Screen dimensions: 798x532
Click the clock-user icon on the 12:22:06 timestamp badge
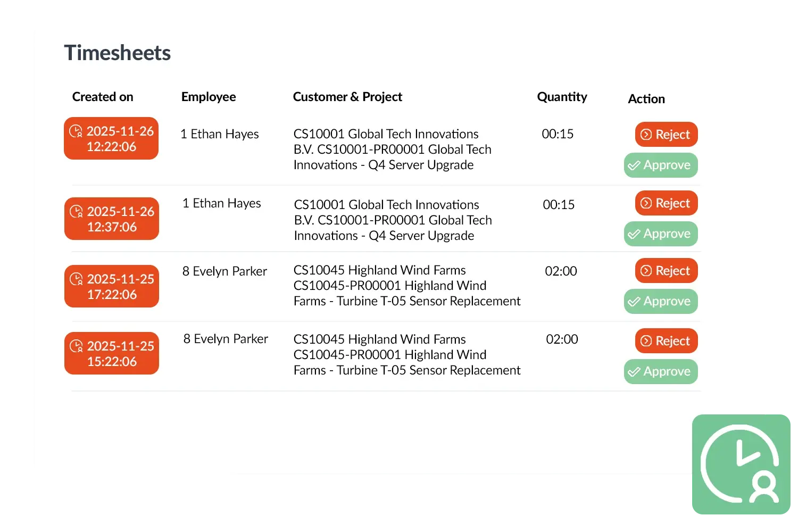point(76,132)
